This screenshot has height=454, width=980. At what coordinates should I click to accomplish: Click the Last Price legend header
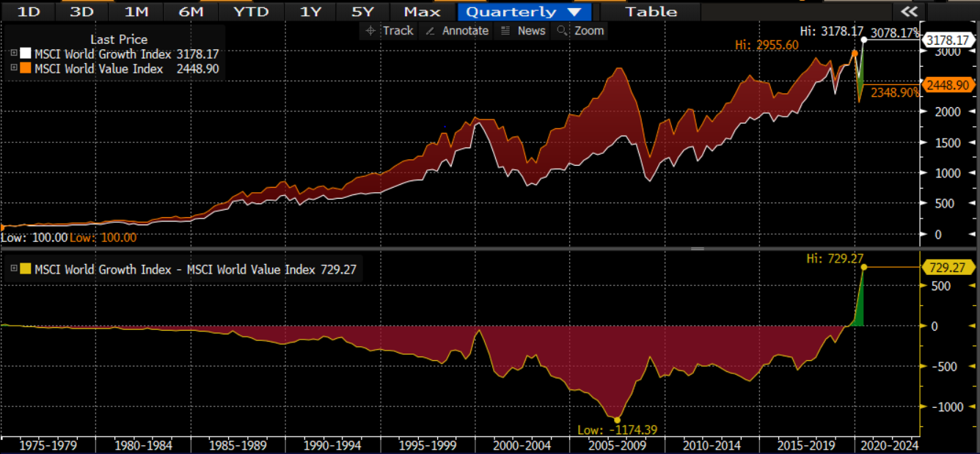pyautogui.click(x=119, y=40)
